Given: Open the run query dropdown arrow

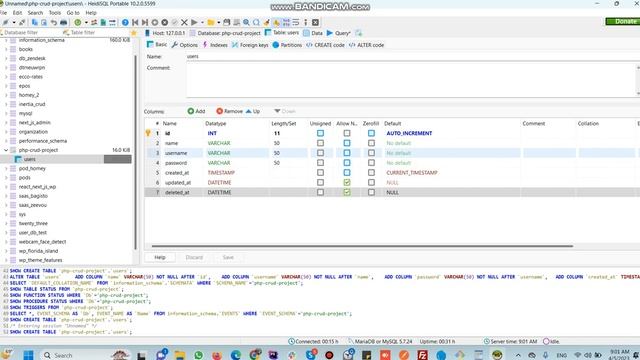Looking at the screenshot, I should pos(202,22).
